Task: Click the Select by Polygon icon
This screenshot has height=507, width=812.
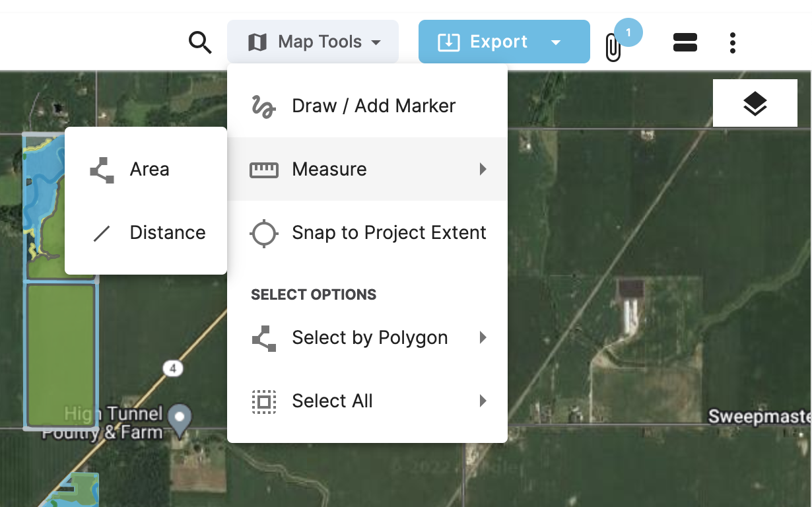Action: [x=263, y=337]
